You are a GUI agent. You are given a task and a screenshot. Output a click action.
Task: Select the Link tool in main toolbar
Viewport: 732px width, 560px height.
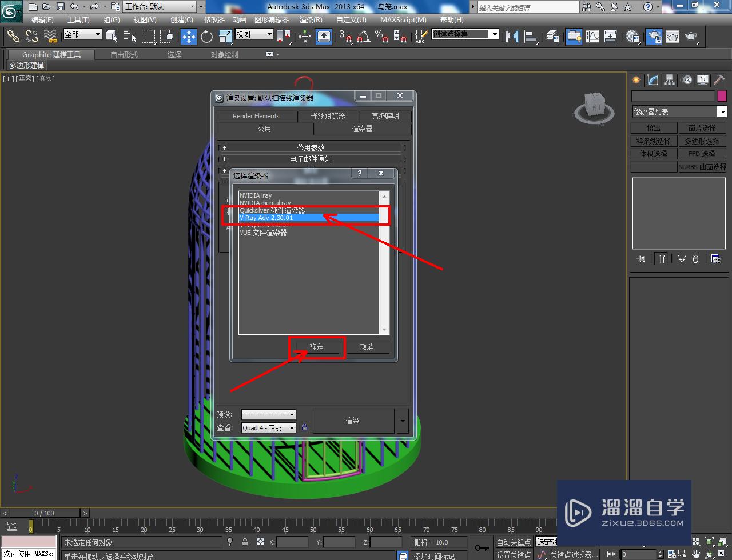pyautogui.click(x=13, y=36)
